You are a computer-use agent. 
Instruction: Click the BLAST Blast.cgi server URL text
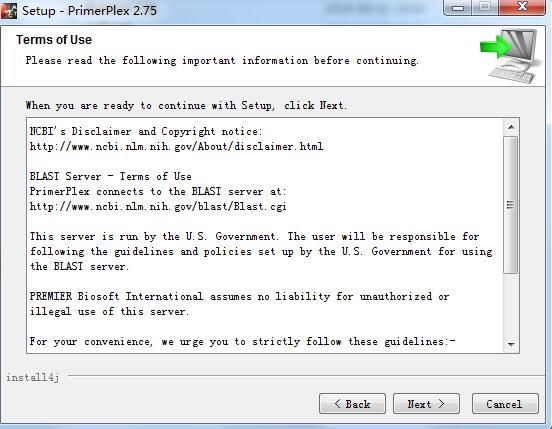pos(158,206)
